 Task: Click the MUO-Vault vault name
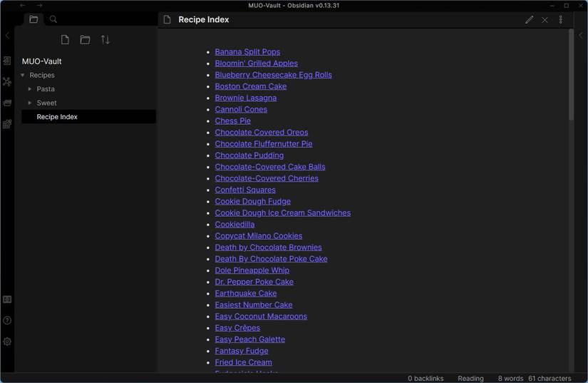(41, 61)
